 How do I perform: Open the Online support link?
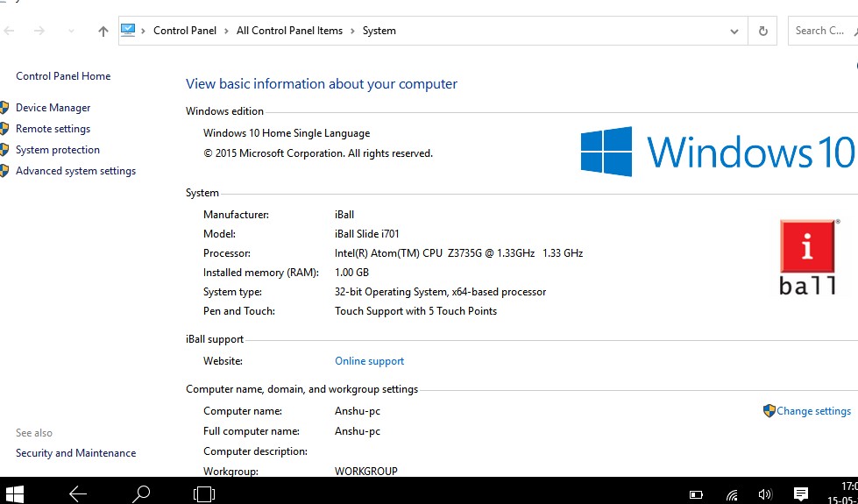pyautogui.click(x=369, y=361)
